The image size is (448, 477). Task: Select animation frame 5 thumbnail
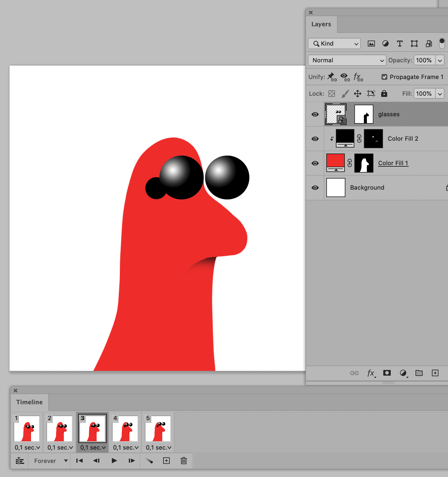click(158, 428)
